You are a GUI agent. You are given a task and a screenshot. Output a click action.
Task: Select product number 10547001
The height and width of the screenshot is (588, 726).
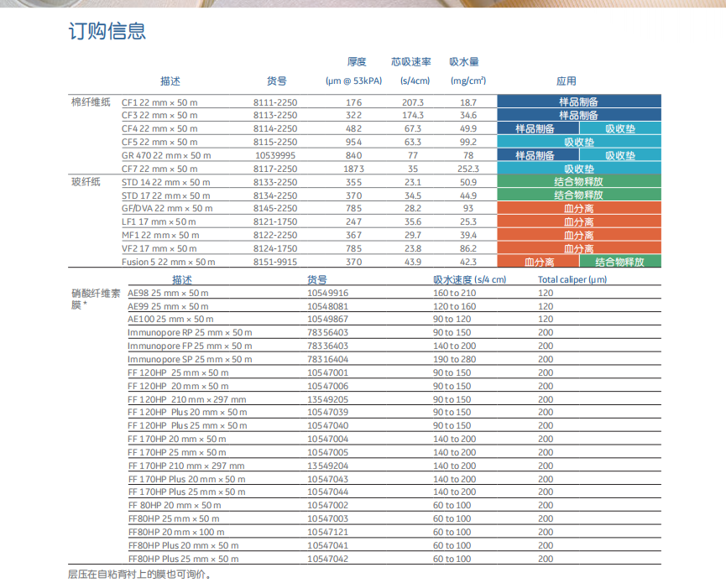[x=328, y=373]
